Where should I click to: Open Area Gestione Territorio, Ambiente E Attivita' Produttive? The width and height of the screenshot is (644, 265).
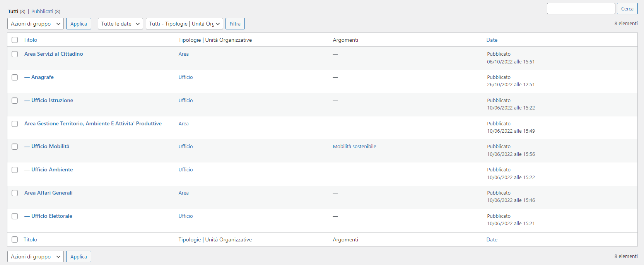pos(93,123)
